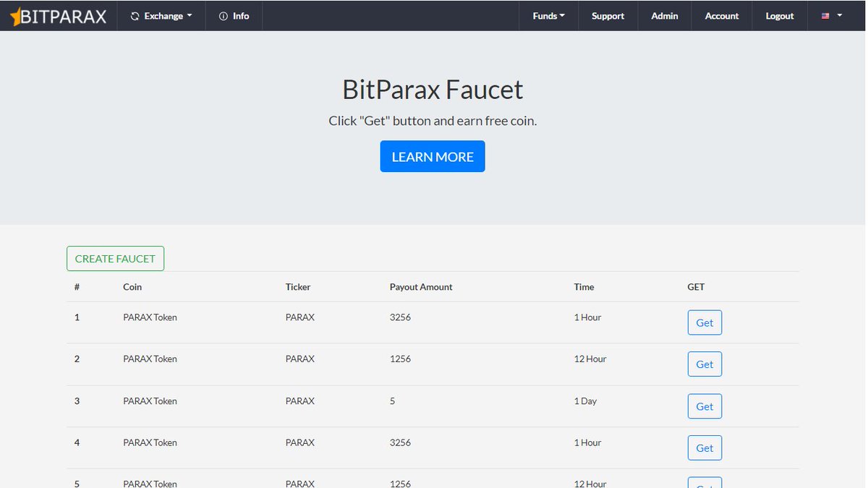The height and width of the screenshot is (488, 868).
Task: Open the Account page
Action: (x=722, y=16)
